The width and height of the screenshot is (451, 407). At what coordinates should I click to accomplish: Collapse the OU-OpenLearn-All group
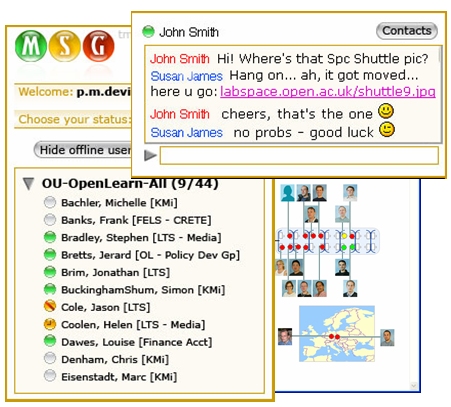click(x=29, y=184)
